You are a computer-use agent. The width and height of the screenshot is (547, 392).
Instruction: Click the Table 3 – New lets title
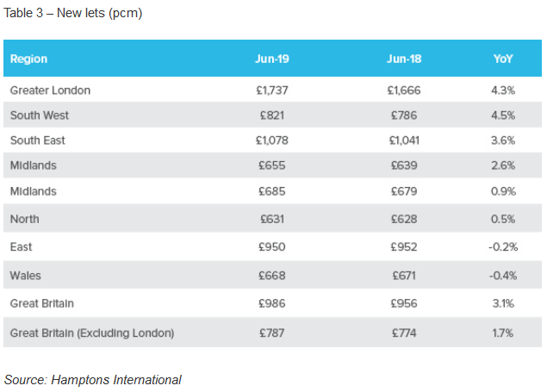click(x=73, y=15)
